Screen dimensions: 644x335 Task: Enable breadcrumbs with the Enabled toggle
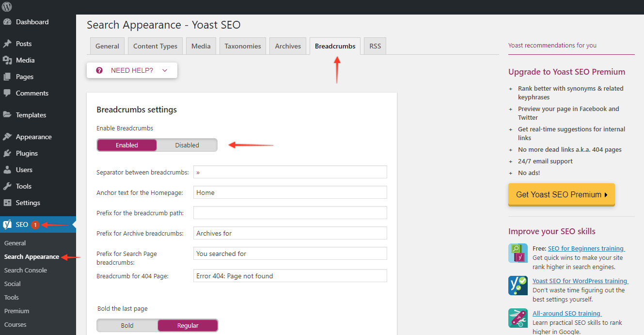tap(126, 144)
